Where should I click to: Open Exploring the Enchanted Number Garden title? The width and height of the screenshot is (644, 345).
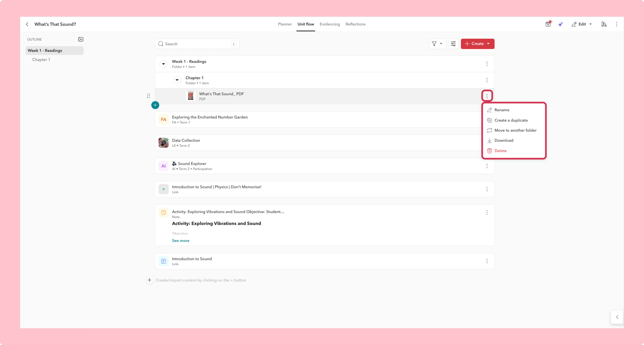(x=210, y=117)
